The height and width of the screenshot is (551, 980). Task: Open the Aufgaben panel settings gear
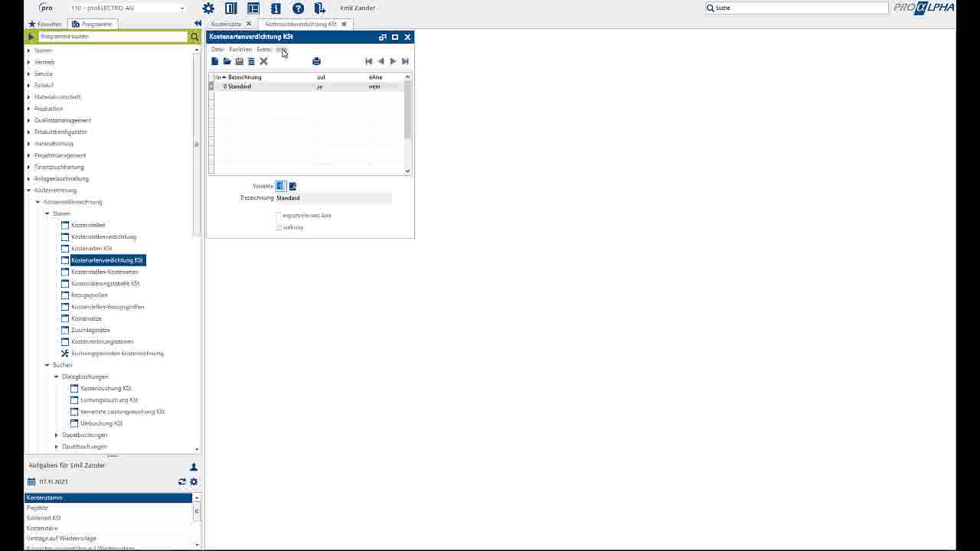tap(194, 482)
